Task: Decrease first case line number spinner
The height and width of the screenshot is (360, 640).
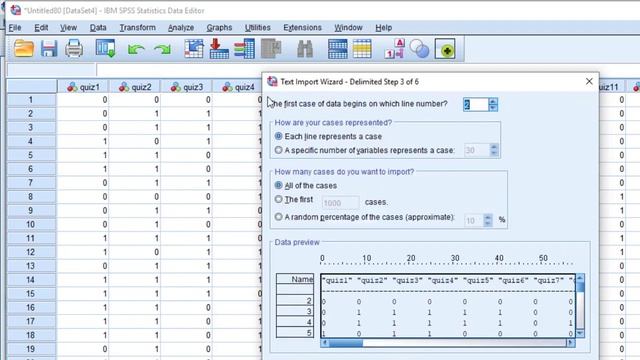Action: pyautogui.click(x=493, y=108)
